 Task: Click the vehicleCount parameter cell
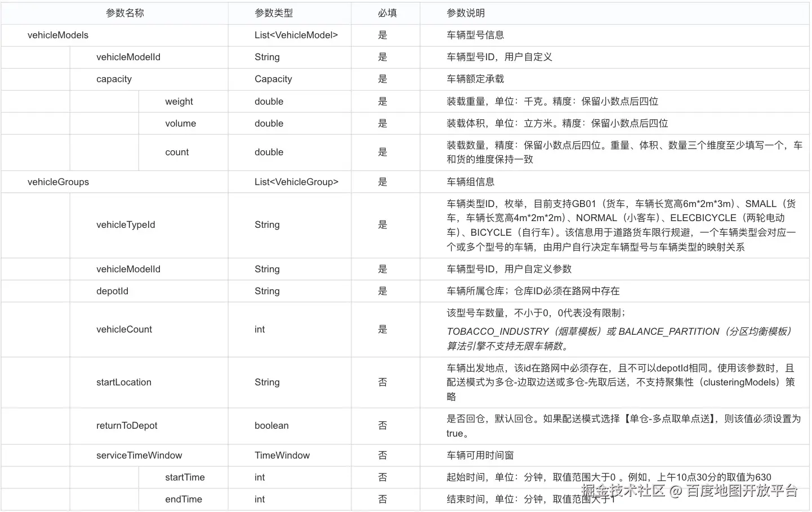124,329
